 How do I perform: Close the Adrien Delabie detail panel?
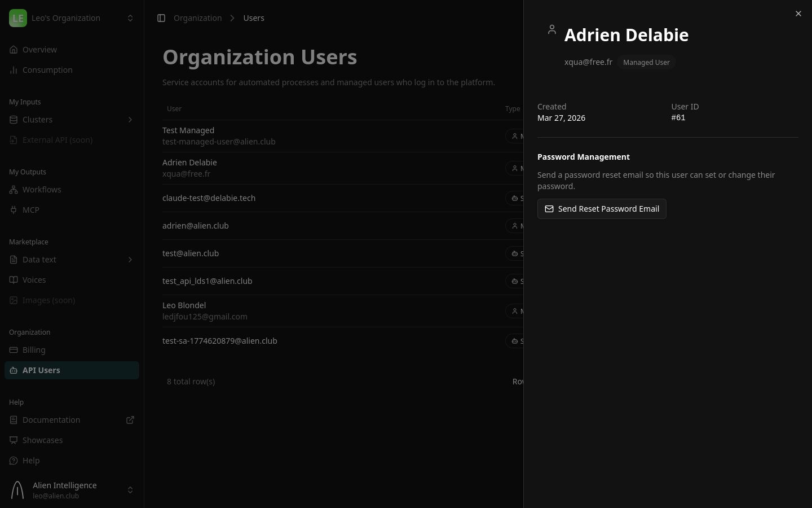point(798,14)
